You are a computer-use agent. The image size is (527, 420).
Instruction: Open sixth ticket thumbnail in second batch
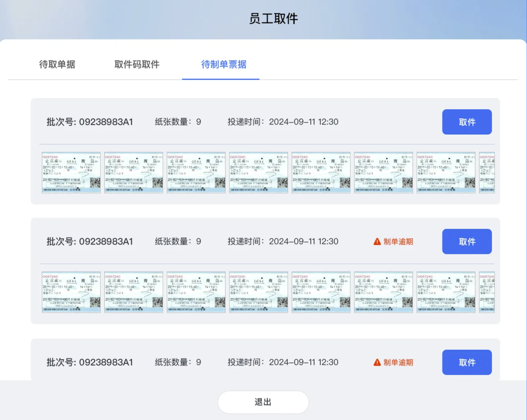coord(383,292)
